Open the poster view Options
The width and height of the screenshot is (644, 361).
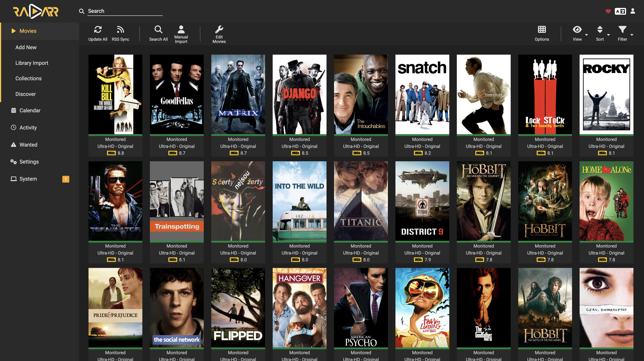(x=542, y=34)
